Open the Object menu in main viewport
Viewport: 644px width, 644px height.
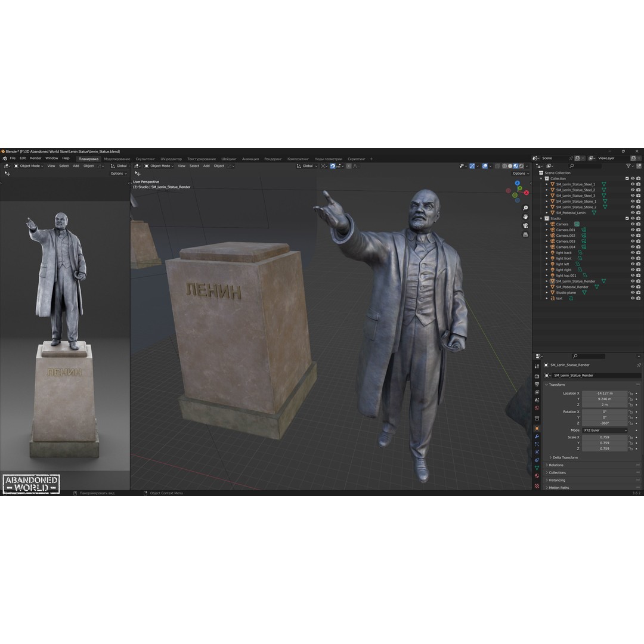click(219, 166)
